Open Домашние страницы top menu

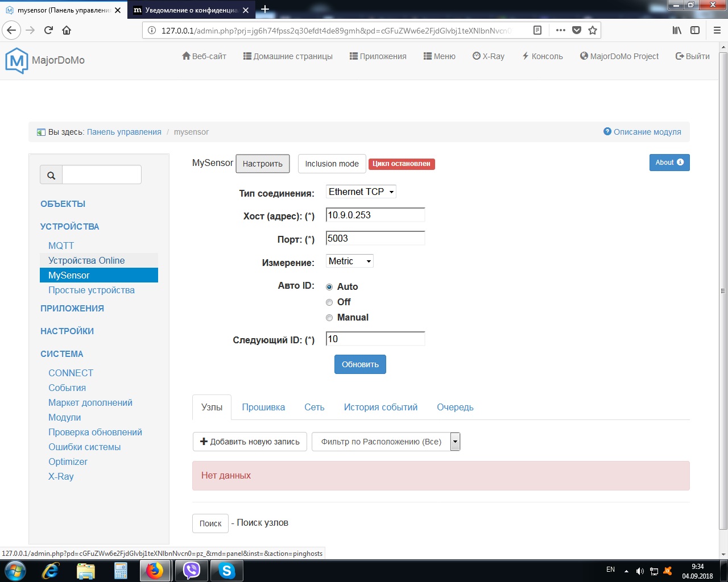(288, 56)
